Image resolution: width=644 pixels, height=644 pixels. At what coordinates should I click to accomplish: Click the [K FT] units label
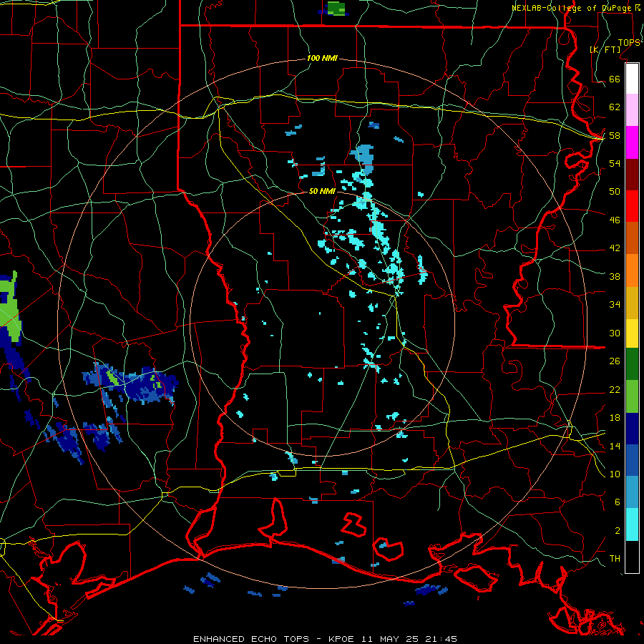tap(605, 49)
